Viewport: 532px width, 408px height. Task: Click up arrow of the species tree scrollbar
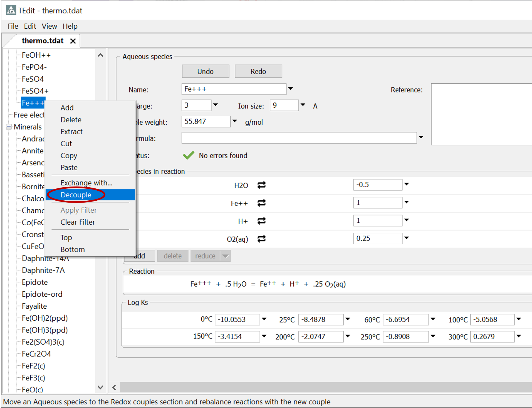pos(100,55)
